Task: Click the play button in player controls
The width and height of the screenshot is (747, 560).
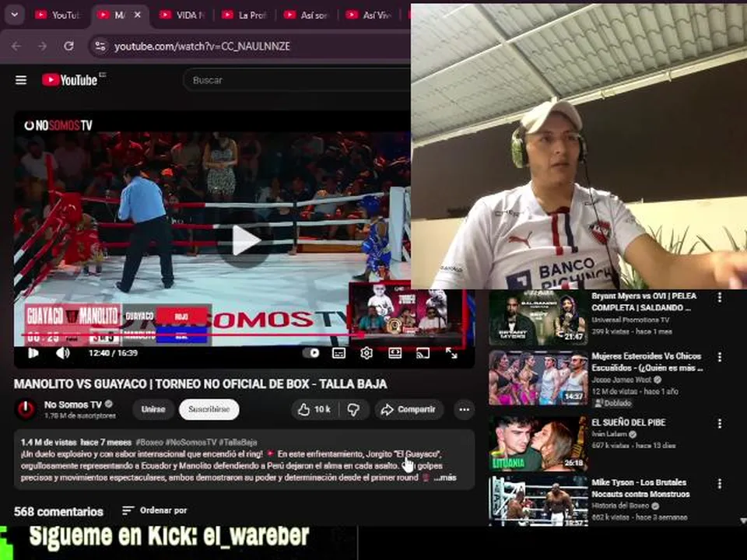Action: [33, 353]
